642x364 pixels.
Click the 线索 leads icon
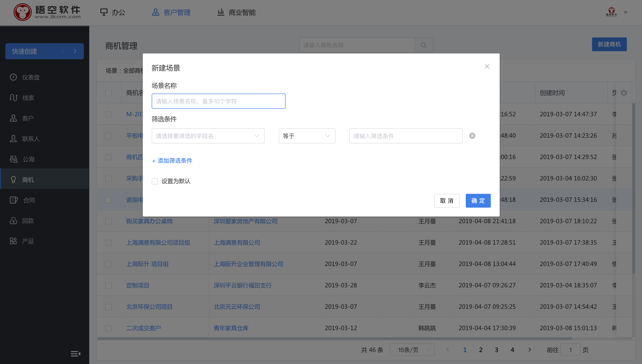point(13,98)
